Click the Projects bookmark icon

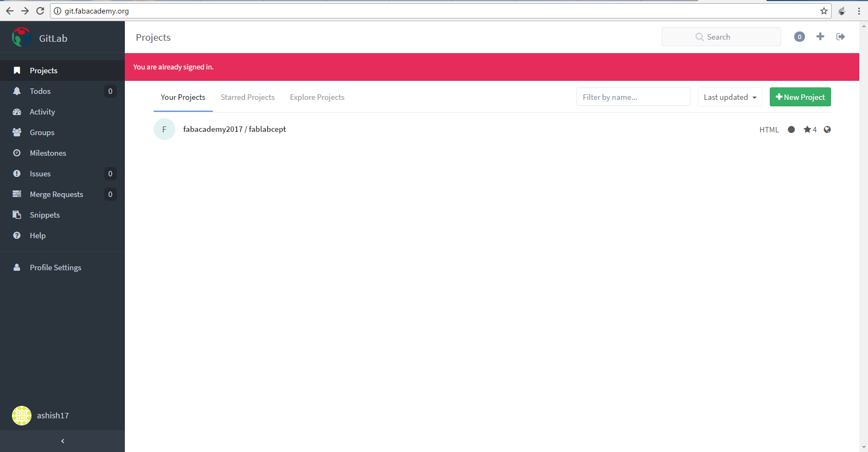(x=17, y=71)
